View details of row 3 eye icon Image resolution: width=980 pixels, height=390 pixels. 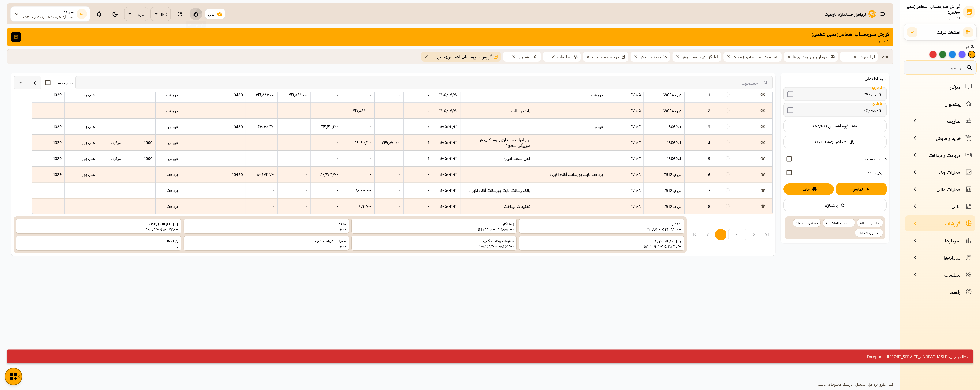click(763, 127)
